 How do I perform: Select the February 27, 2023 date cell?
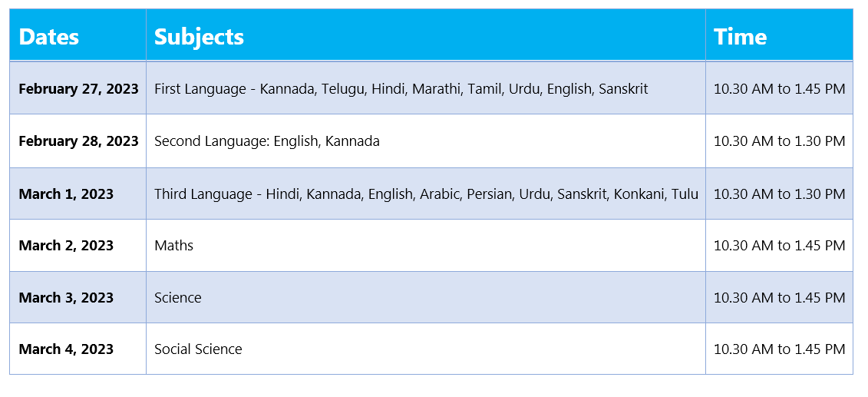click(78, 88)
